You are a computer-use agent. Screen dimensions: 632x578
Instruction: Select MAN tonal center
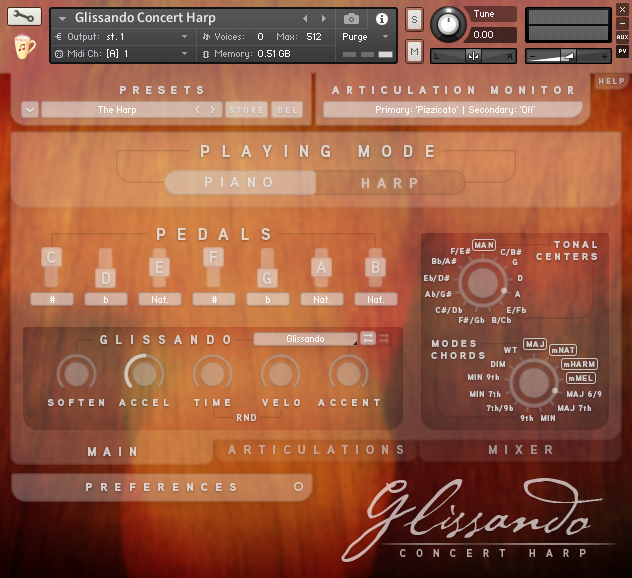[484, 245]
